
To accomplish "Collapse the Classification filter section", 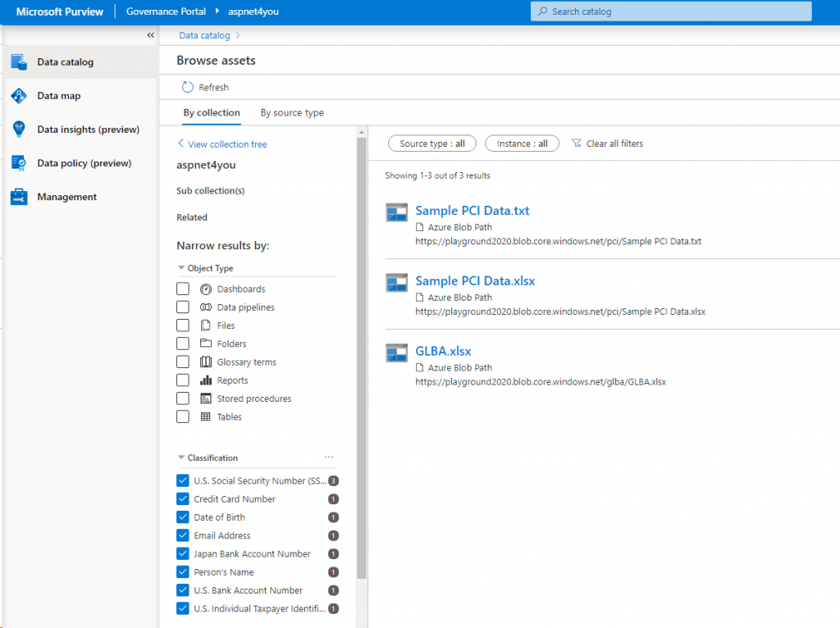I will pyautogui.click(x=181, y=458).
